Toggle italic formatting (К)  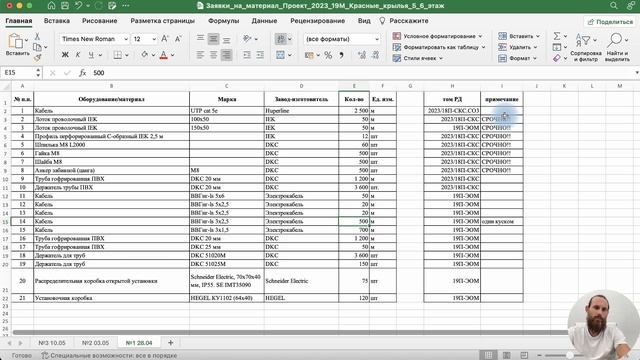[x=78, y=55]
